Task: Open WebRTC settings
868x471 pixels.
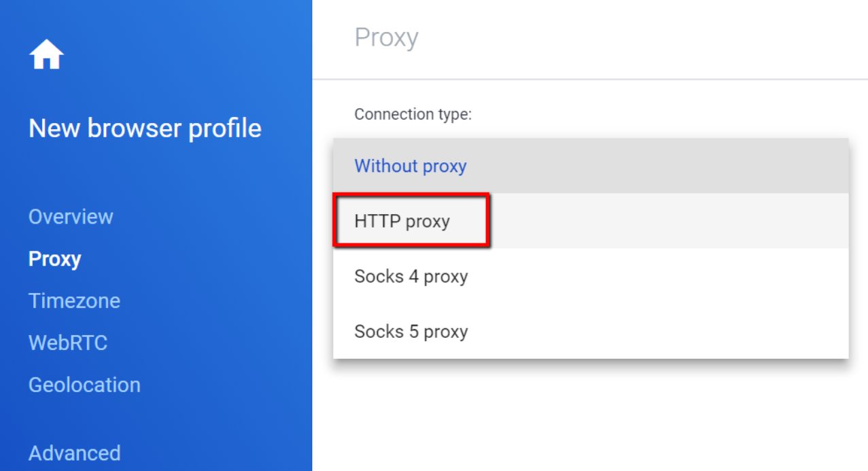Action: point(68,343)
